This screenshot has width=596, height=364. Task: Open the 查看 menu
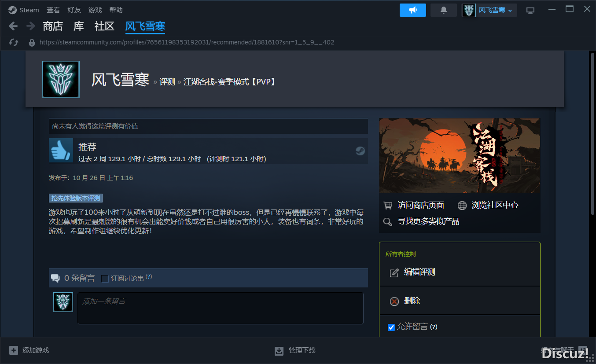53,10
